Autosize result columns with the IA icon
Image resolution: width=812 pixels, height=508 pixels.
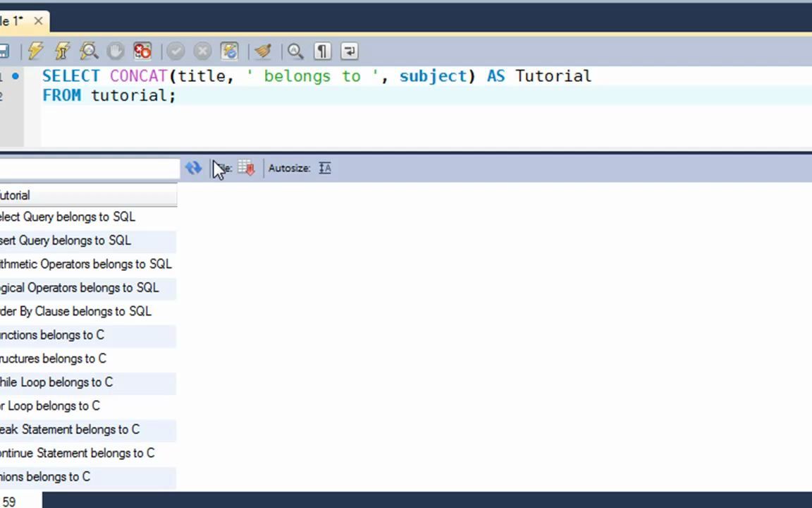point(324,168)
